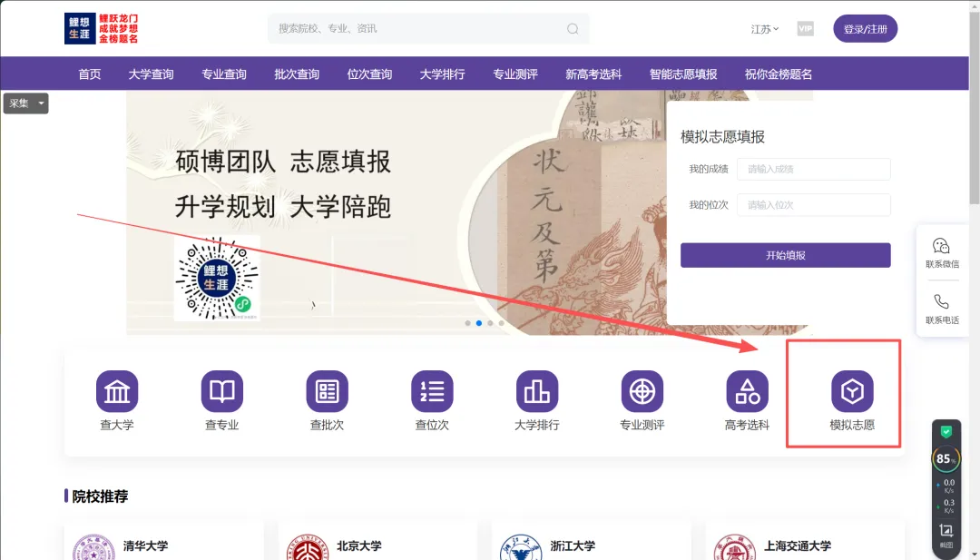Open the 清华大学 link

click(145, 545)
